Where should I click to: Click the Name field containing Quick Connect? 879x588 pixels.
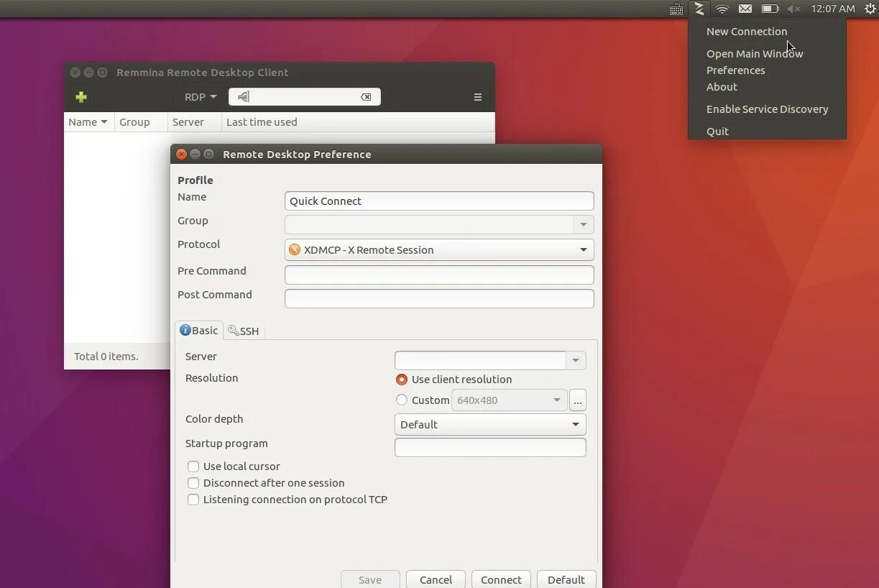[x=439, y=201]
